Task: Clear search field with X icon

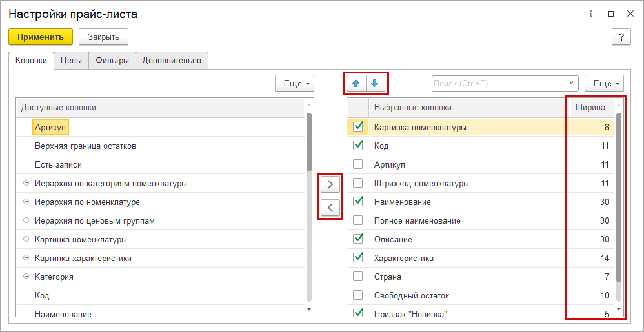Action: (571, 83)
